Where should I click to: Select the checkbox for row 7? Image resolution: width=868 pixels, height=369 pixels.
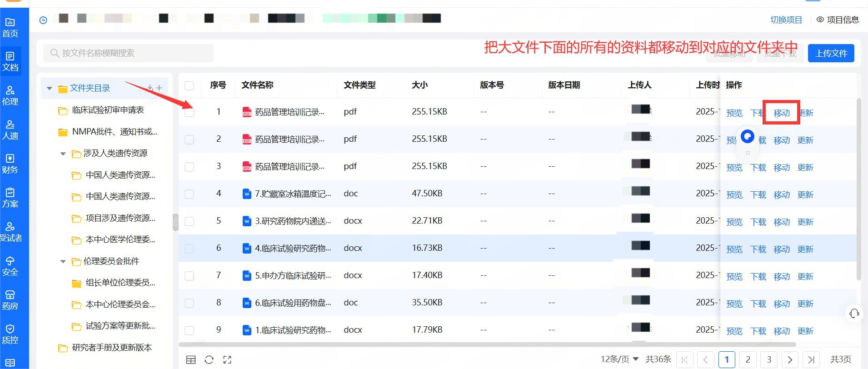pos(190,276)
